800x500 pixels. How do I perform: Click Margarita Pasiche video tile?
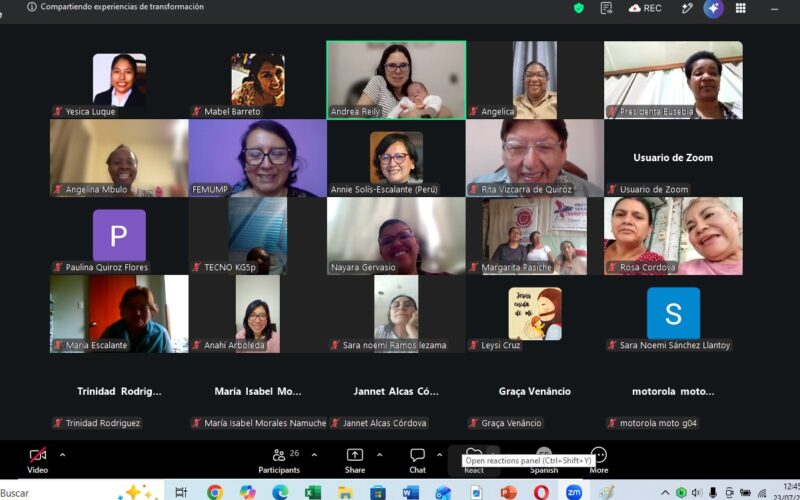point(535,236)
